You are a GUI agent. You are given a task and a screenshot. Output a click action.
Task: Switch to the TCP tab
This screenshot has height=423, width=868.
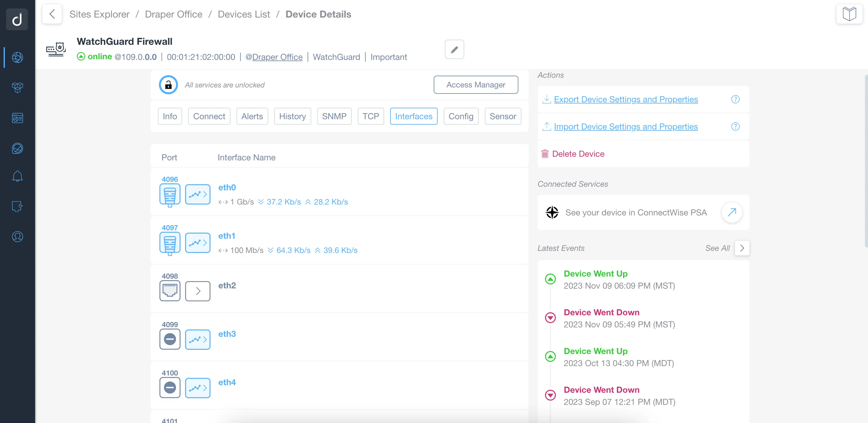pyautogui.click(x=371, y=116)
